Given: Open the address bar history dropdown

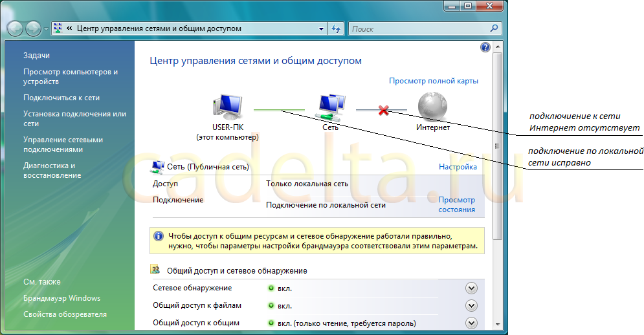Looking at the screenshot, I should pyautogui.click(x=322, y=29).
